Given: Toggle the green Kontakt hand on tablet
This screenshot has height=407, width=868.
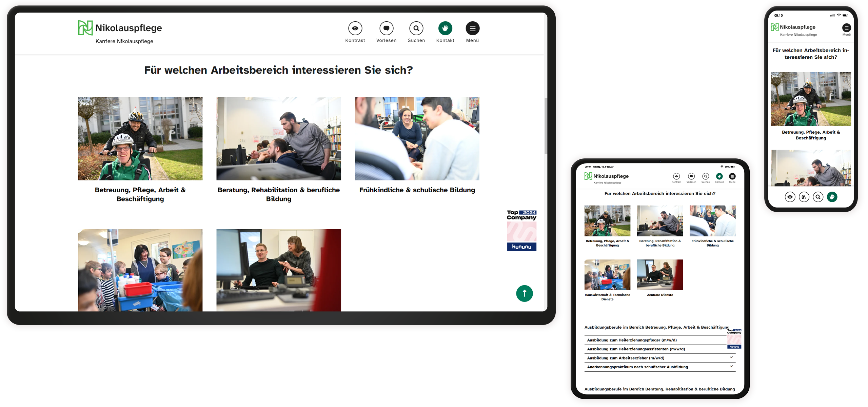Looking at the screenshot, I should point(719,176).
